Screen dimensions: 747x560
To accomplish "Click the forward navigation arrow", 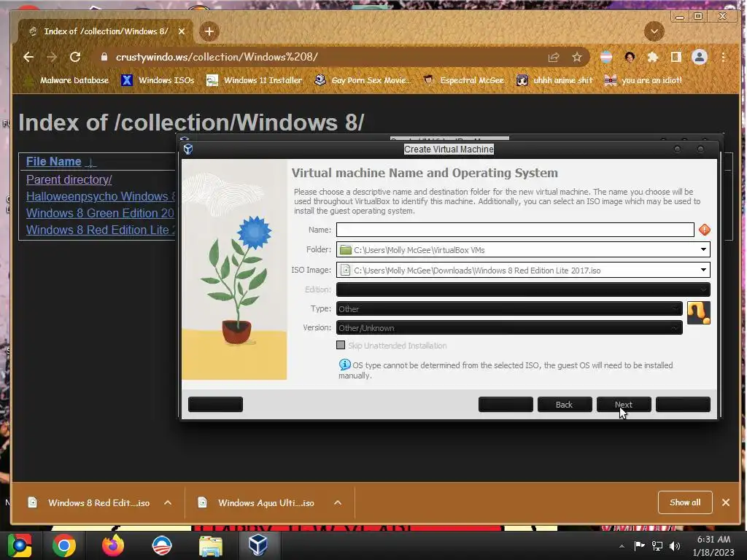I will [x=52, y=57].
